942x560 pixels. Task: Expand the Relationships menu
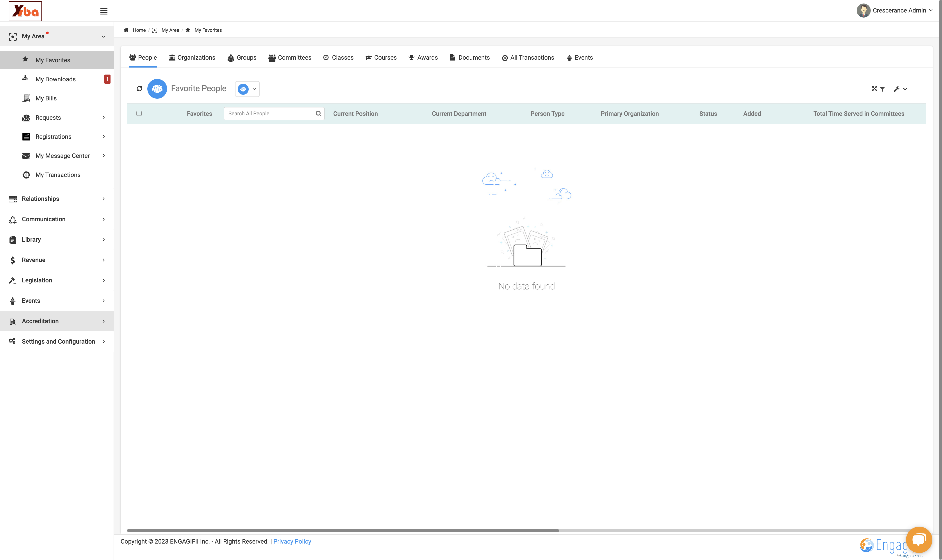pos(57,199)
